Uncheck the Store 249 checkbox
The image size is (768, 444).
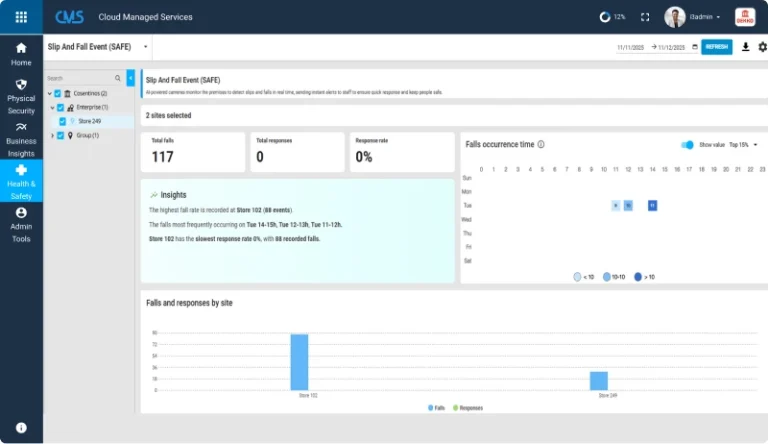click(63, 121)
